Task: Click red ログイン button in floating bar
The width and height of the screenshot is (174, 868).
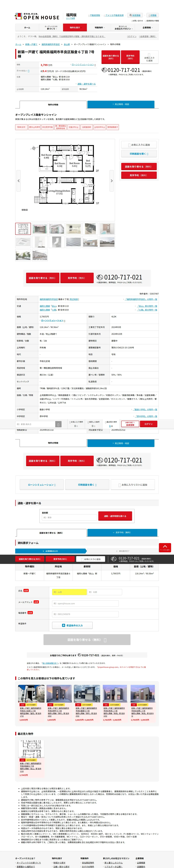Action: tap(149, 424)
